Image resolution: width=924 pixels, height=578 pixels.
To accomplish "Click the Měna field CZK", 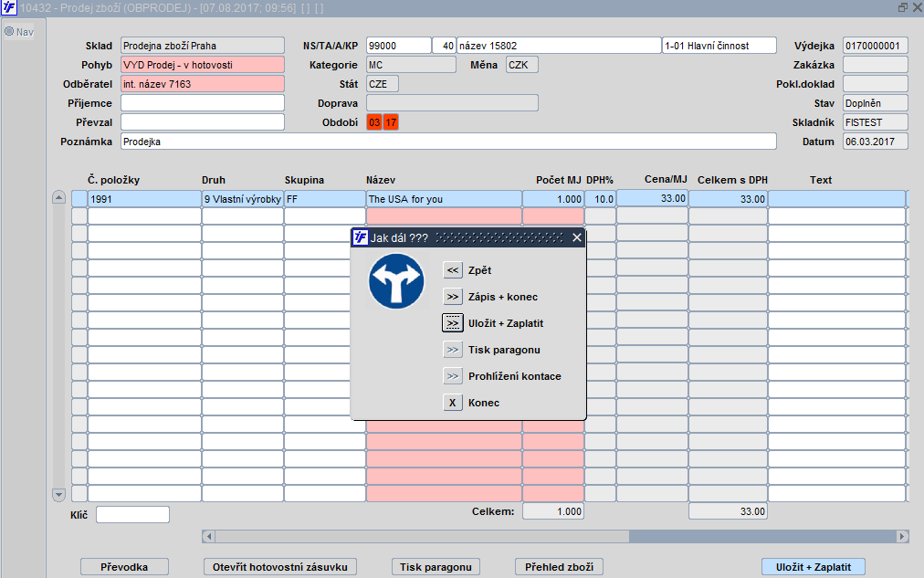I will [x=522, y=65].
